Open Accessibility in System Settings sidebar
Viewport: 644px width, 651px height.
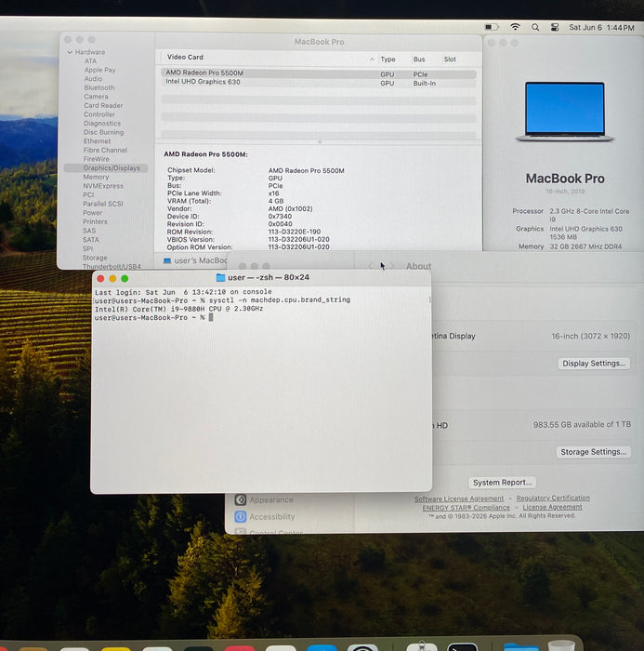(x=265, y=516)
